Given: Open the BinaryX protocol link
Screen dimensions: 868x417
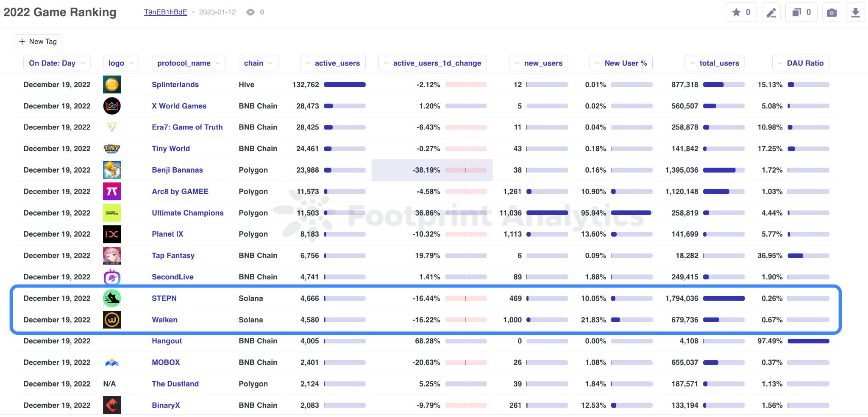Looking at the screenshot, I should click(166, 405).
